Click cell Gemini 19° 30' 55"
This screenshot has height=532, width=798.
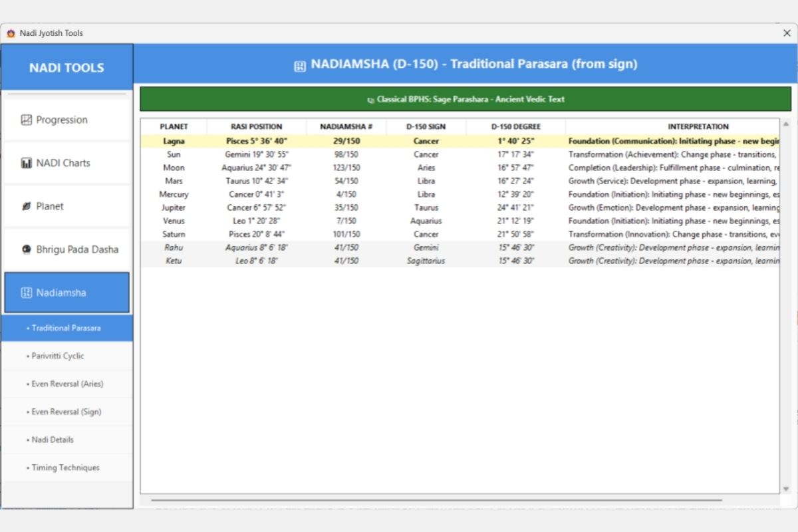pyautogui.click(x=257, y=154)
